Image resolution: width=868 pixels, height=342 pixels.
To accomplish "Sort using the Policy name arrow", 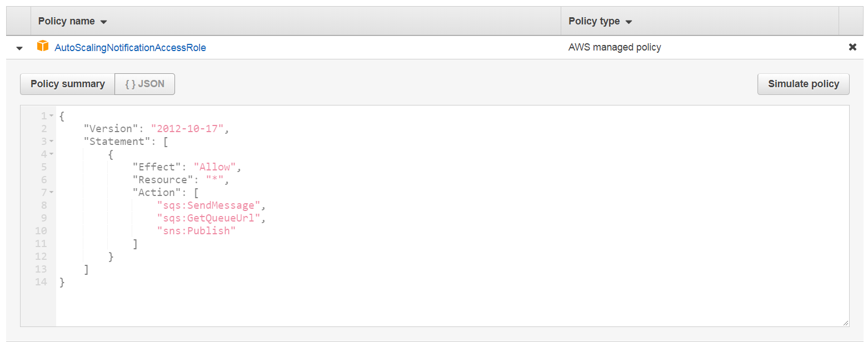I will tap(103, 22).
